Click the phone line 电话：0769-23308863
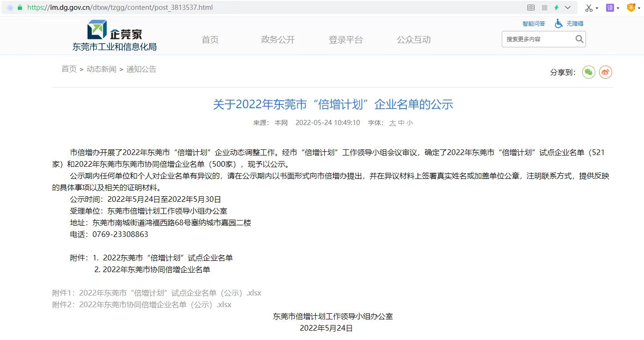 tap(109, 235)
